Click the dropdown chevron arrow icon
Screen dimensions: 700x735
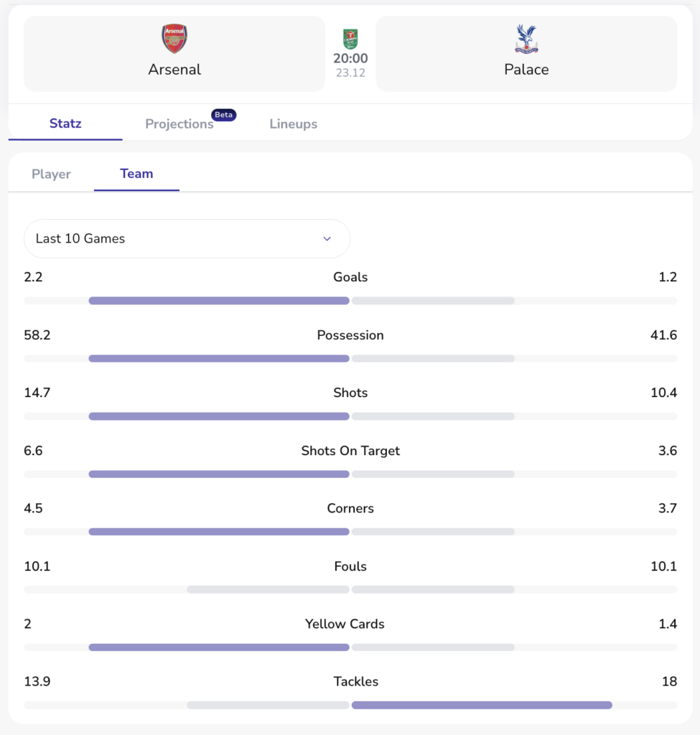click(x=327, y=238)
